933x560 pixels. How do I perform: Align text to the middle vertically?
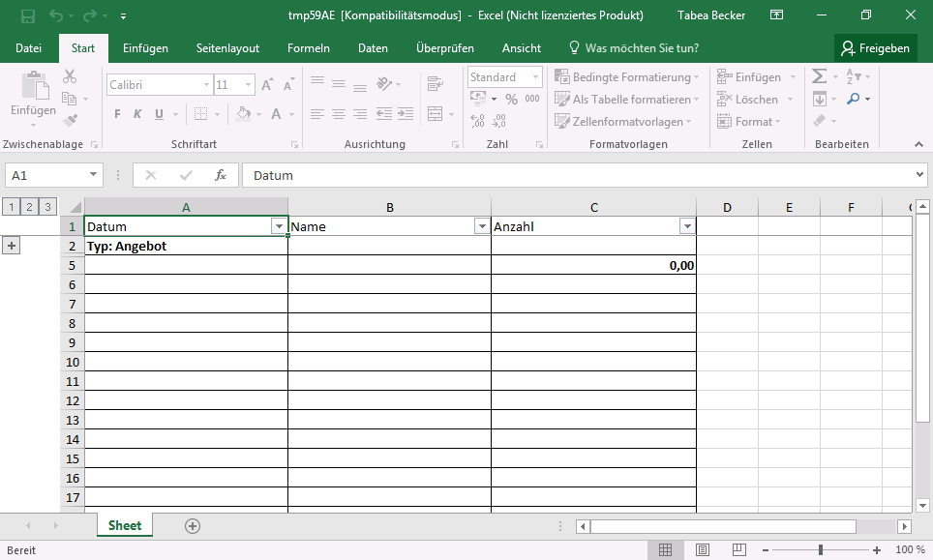(x=339, y=84)
